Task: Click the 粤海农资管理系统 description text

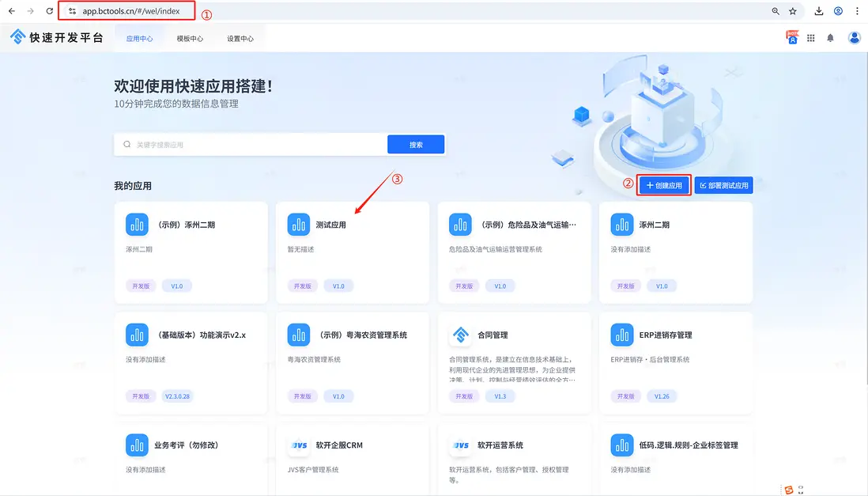Action: (x=314, y=360)
